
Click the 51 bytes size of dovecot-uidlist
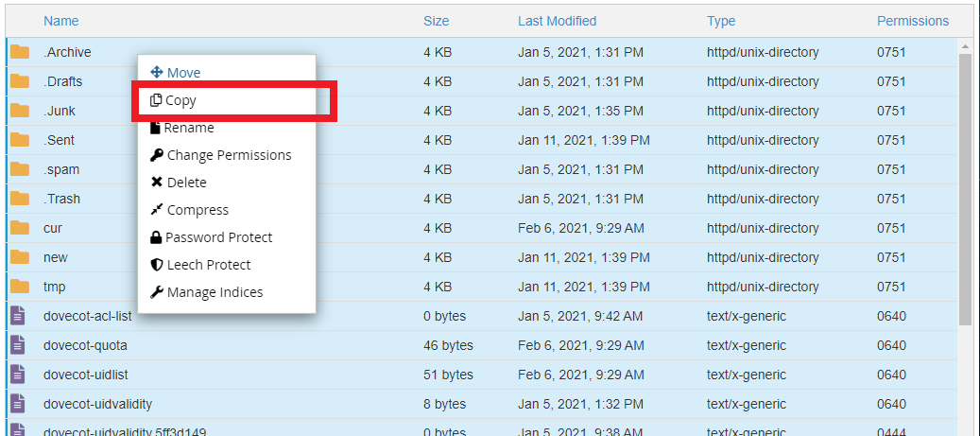coord(448,375)
